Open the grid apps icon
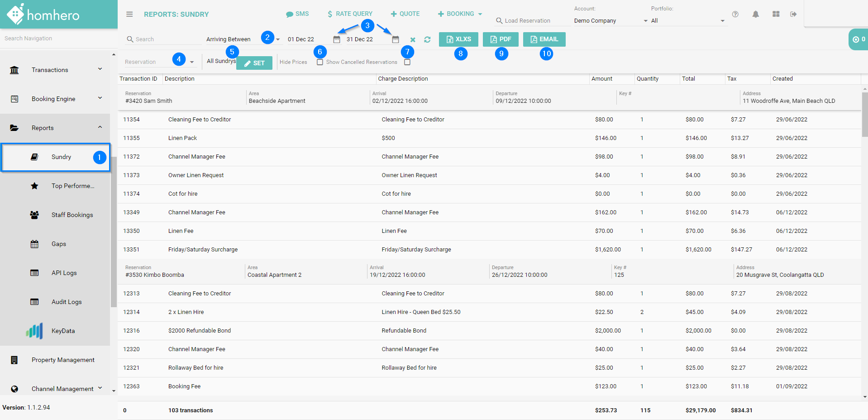Viewport: 868px width, 420px height. tap(776, 14)
